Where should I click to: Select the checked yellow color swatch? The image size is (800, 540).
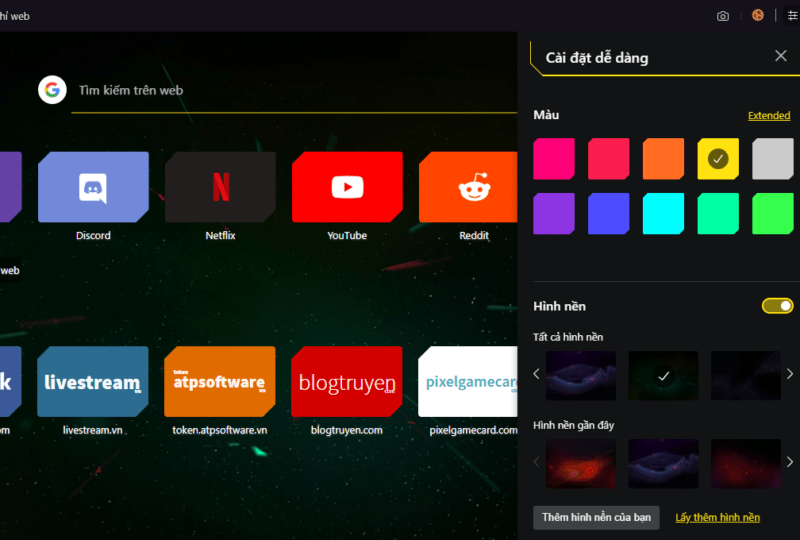pos(718,159)
